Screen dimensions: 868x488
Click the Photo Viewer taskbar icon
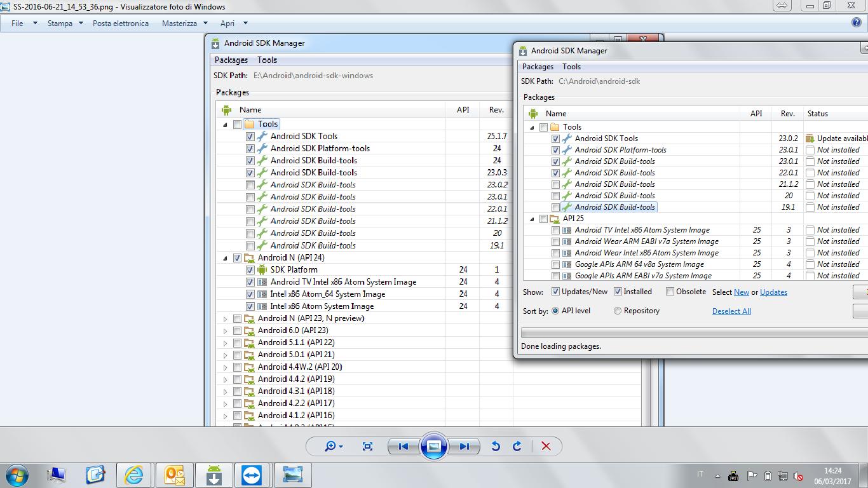pyautogui.click(x=292, y=475)
